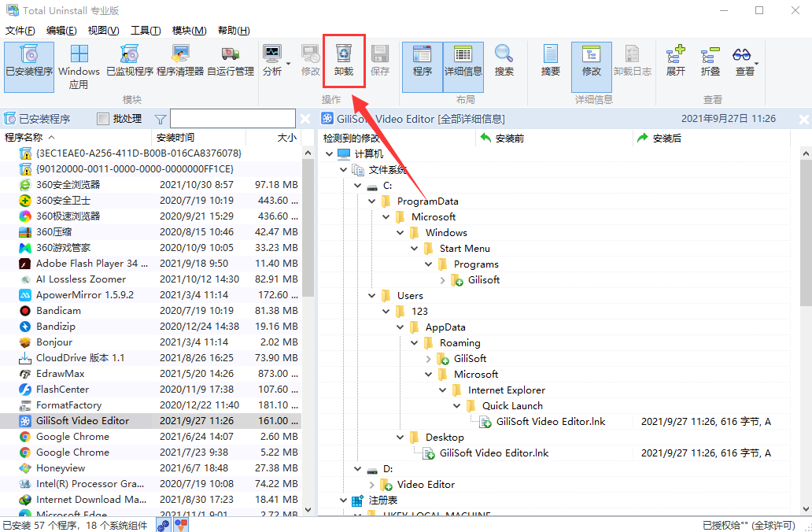This screenshot has height=532, width=812.
Task: Click the Internet Download Manager icon
Action: (25, 500)
